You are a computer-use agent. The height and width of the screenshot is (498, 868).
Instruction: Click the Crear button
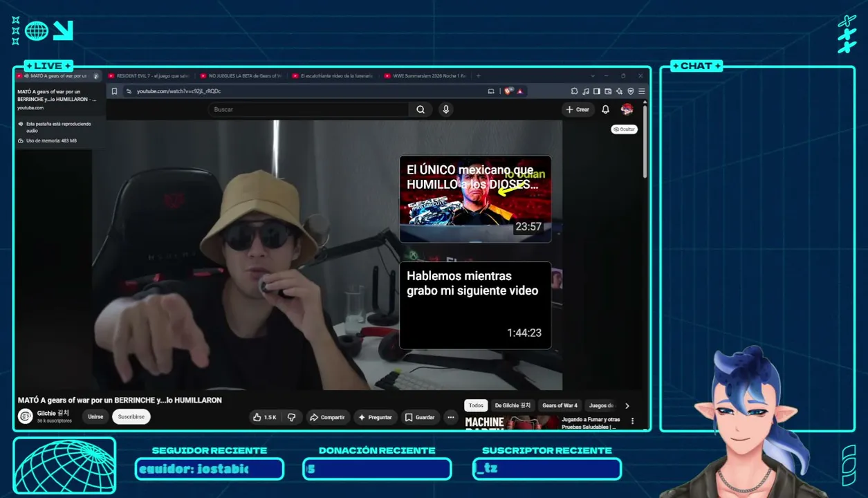(578, 109)
